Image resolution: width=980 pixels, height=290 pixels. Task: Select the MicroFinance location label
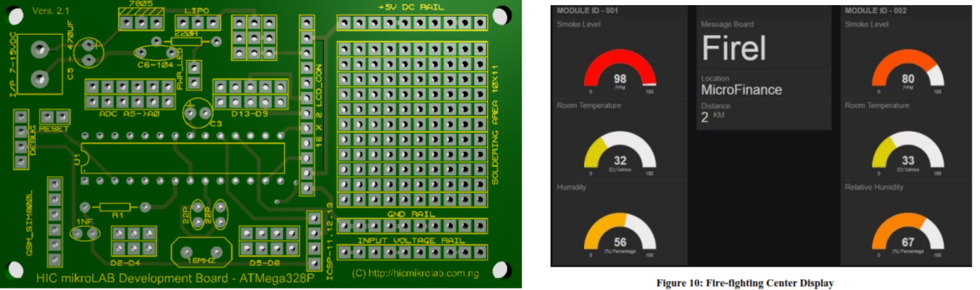741,89
